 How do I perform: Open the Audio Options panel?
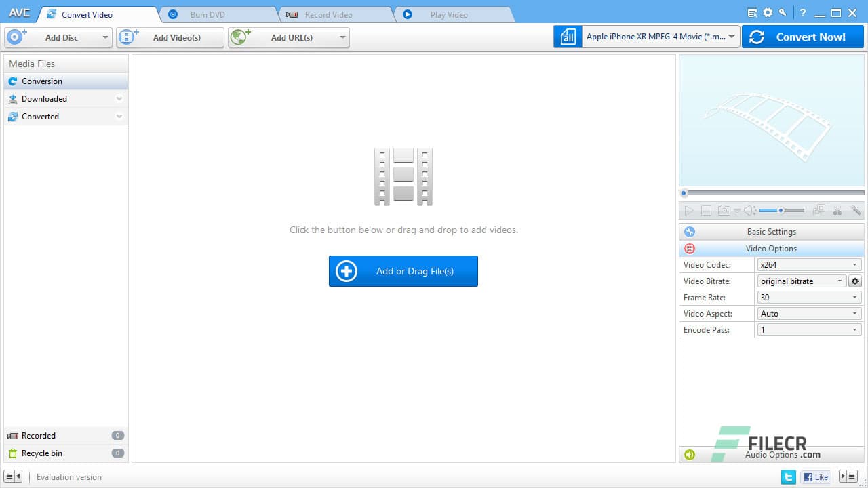pos(772,454)
